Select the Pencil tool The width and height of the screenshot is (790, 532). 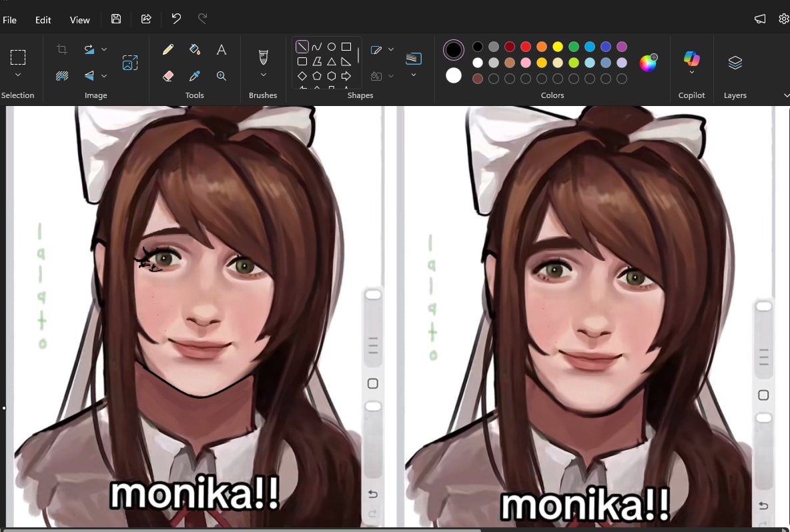point(167,49)
